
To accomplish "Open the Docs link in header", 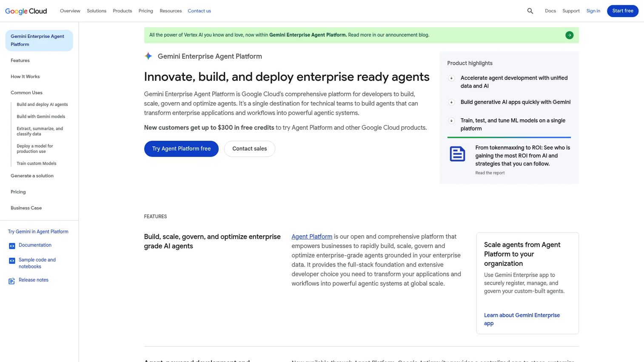I will point(550,11).
